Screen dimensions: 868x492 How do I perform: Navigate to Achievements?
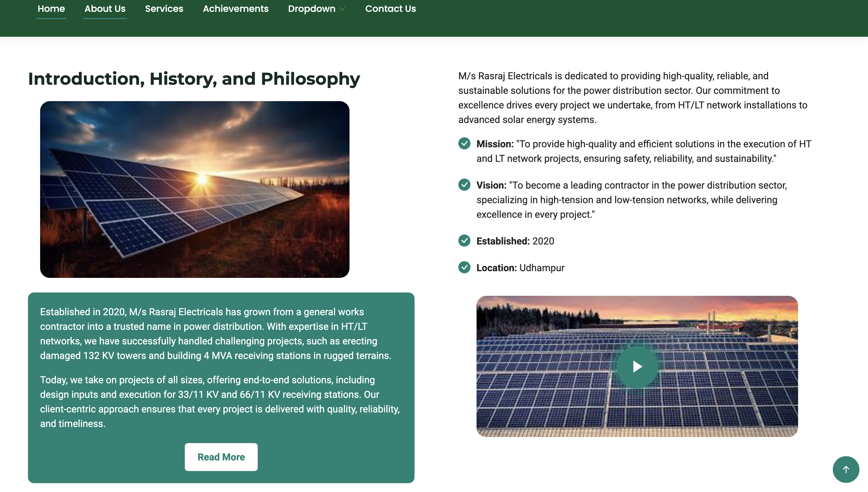click(x=235, y=9)
